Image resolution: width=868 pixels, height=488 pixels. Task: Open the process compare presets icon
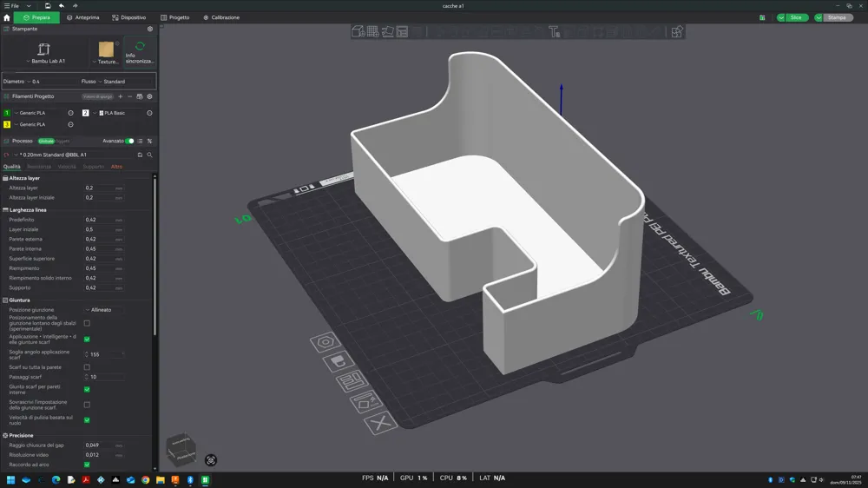point(149,142)
